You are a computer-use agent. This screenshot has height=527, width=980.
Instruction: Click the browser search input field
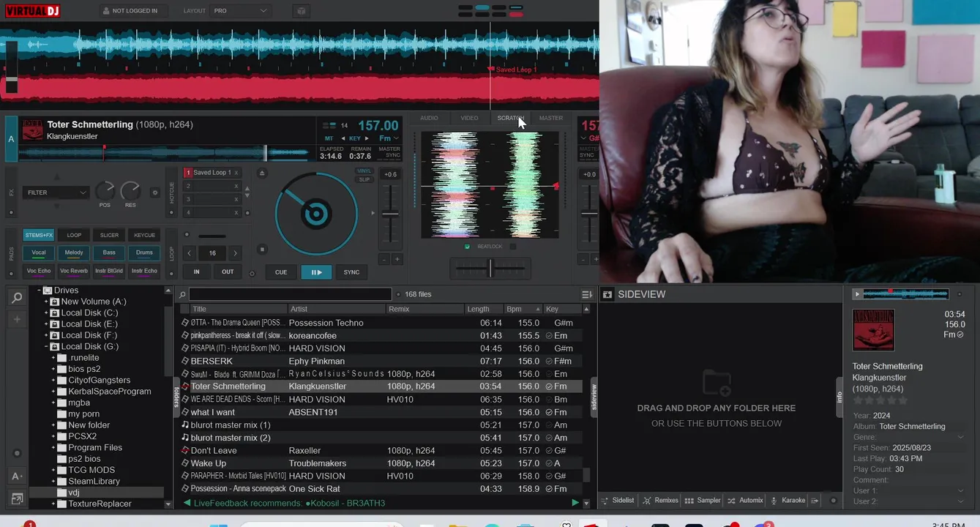click(x=290, y=294)
